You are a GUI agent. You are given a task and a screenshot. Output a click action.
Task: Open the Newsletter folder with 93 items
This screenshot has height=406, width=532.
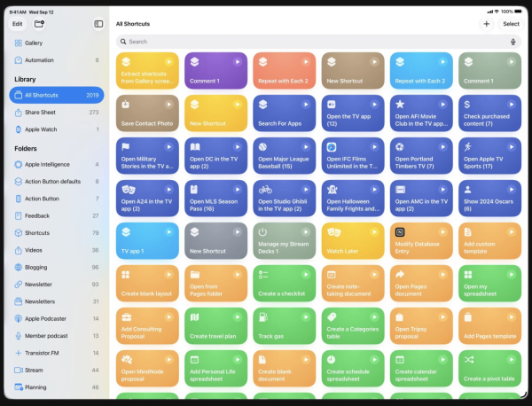(x=57, y=285)
